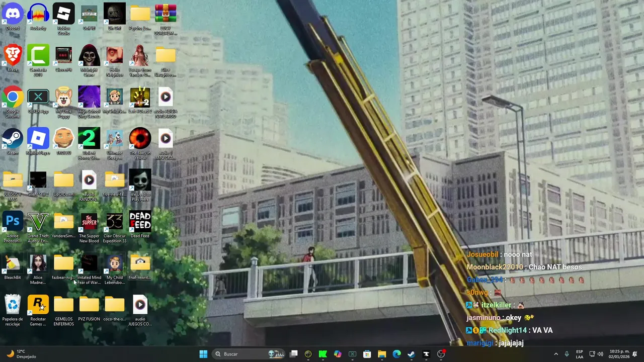
Task: Click the Buscar taskbar search box
Action: [249, 354]
